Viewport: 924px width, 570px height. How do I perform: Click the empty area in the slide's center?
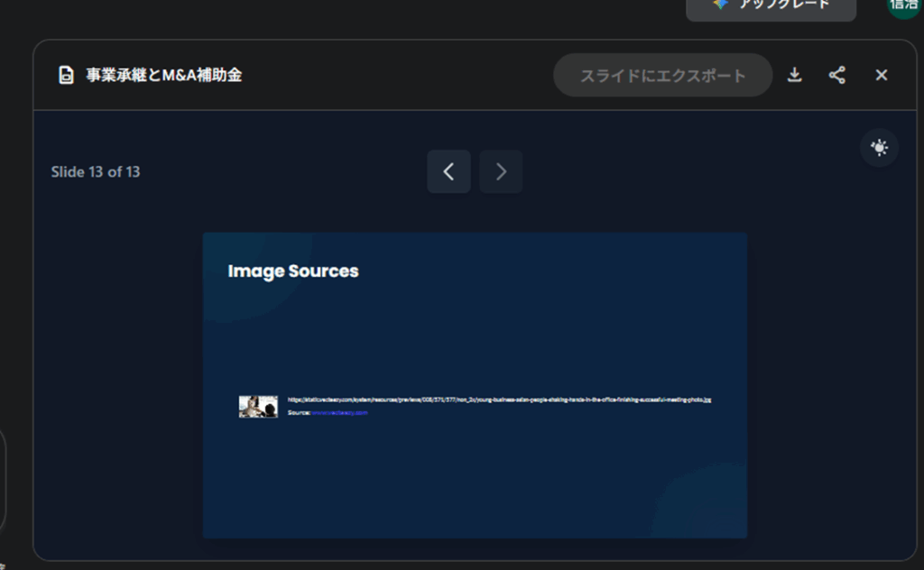[475, 343]
